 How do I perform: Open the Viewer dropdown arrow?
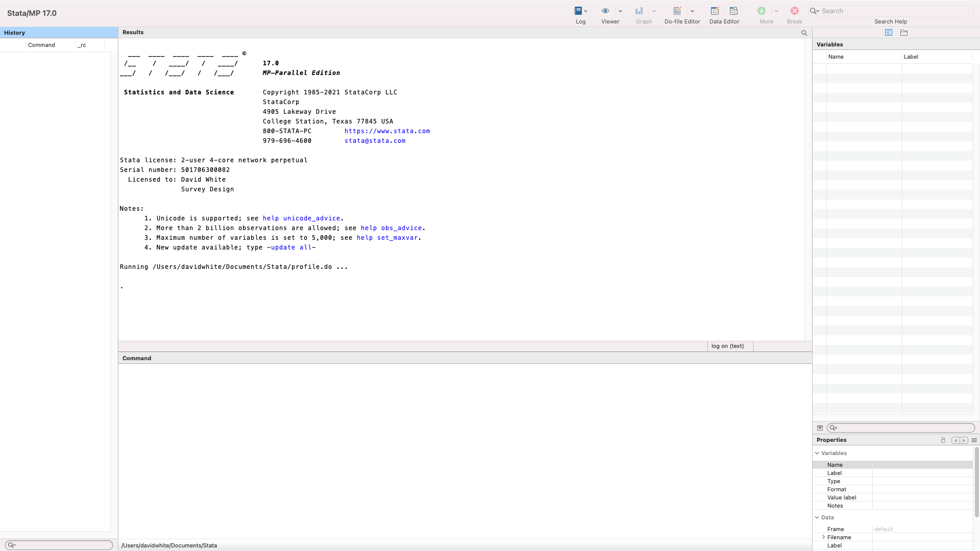tap(620, 11)
